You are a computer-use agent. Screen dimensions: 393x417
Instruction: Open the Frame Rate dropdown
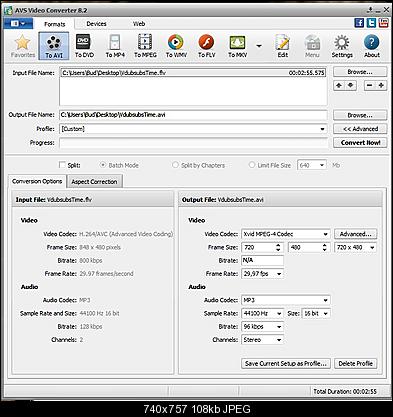(x=262, y=274)
